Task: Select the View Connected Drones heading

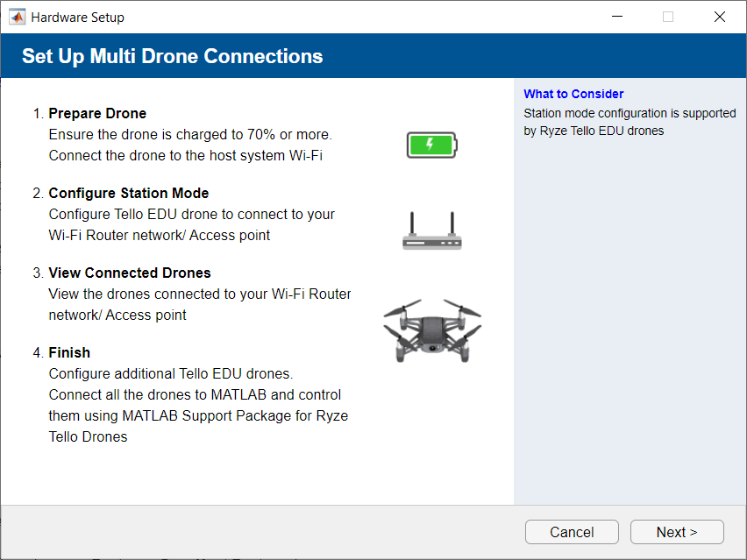Action: tap(129, 273)
